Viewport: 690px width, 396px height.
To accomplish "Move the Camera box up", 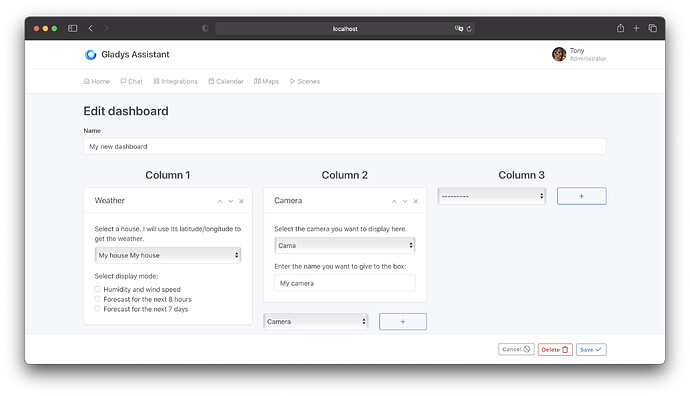I will pyautogui.click(x=394, y=201).
